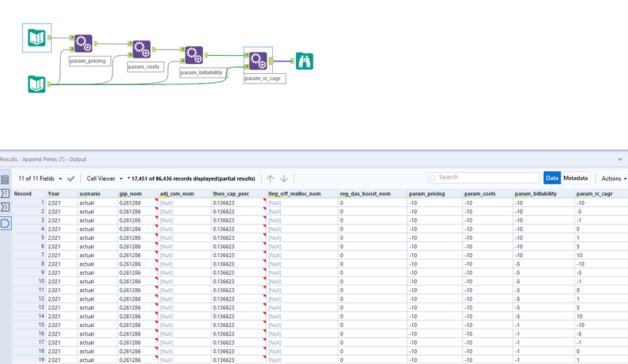The width and height of the screenshot is (628, 364).
Task: Open the messages list icon in results sidebar
Action: [5, 180]
